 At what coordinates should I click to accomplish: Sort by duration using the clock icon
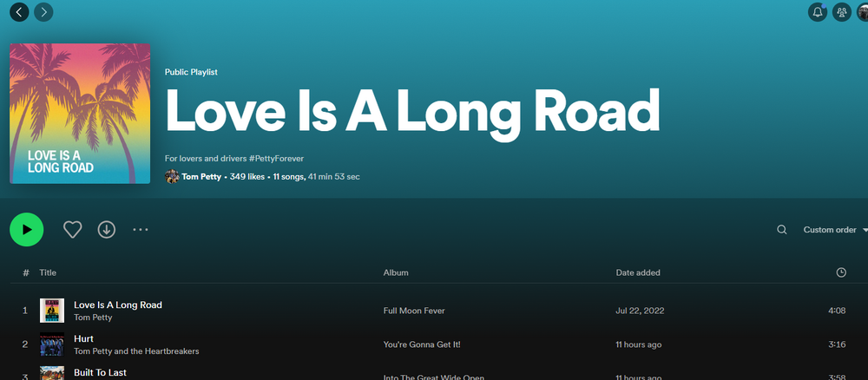coord(841,272)
